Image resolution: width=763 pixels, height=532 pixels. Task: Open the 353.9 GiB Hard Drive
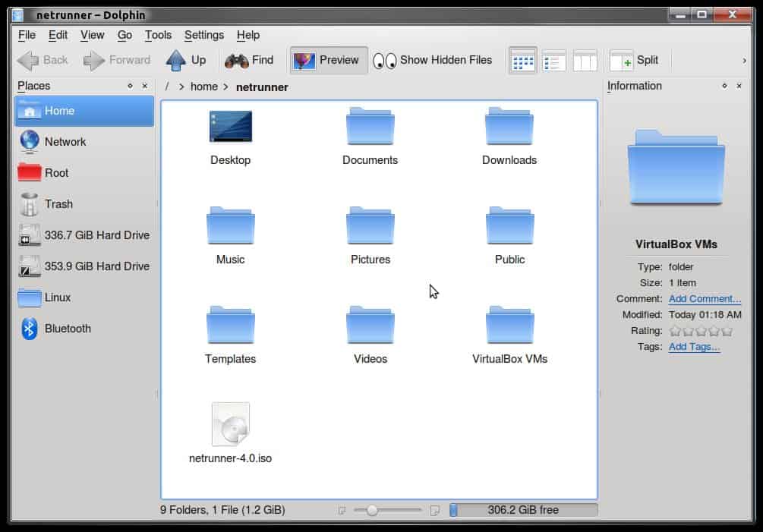(x=84, y=266)
